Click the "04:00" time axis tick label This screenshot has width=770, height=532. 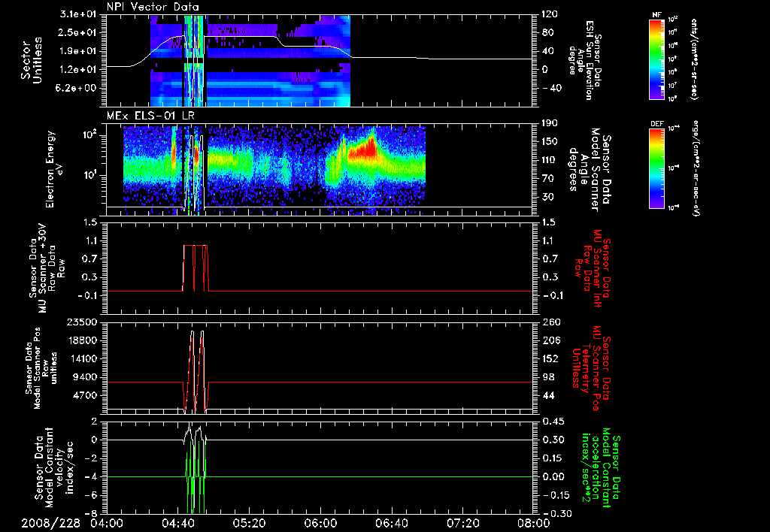pyautogui.click(x=107, y=524)
